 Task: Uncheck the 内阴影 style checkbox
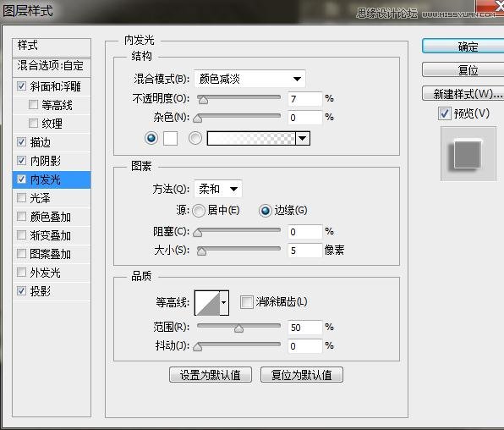pos(21,160)
